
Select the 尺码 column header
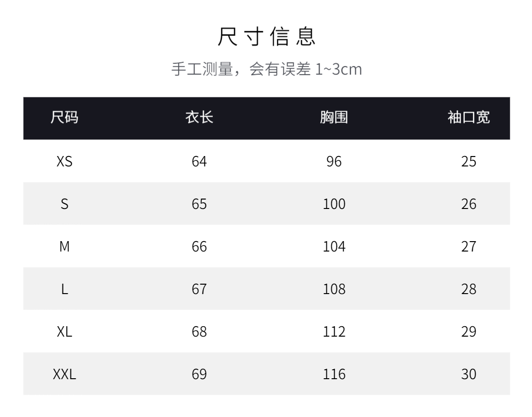[64, 118]
